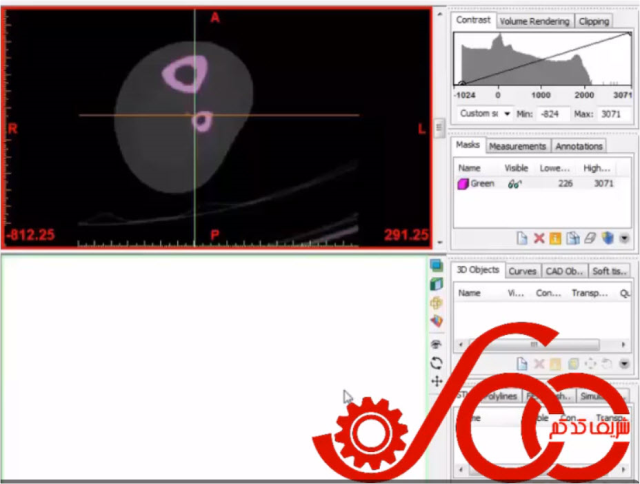This screenshot has height=484, width=640.
Task: Open the Clipping tab
Action: (593, 22)
